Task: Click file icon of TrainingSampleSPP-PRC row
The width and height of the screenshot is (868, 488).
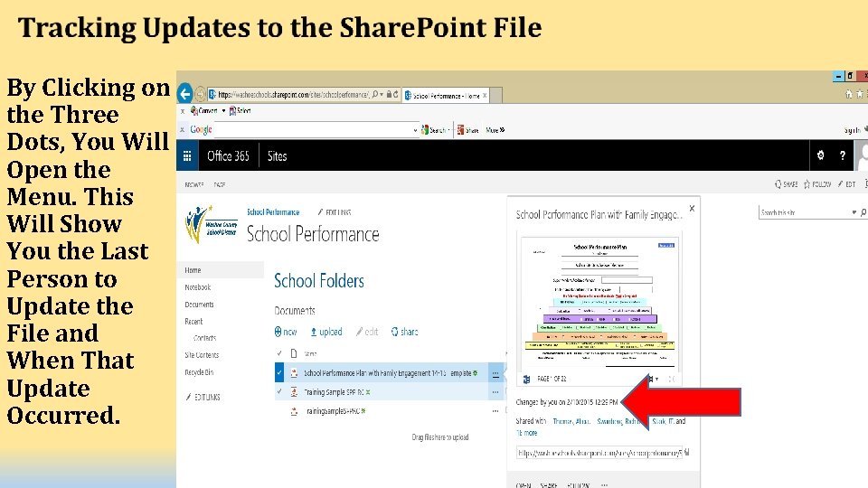Action: tap(294, 411)
